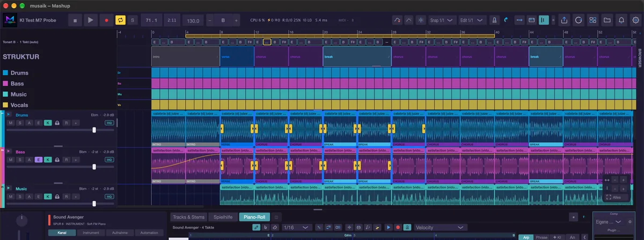The height and width of the screenshot is (240, 644).
Task: Start playback with the Play button
Action: pos(90,20)
